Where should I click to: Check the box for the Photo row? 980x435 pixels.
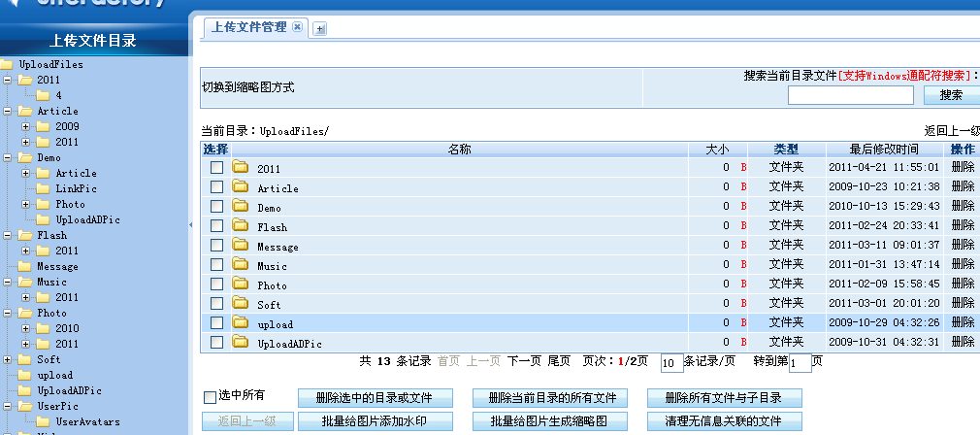tap(217, 284)
